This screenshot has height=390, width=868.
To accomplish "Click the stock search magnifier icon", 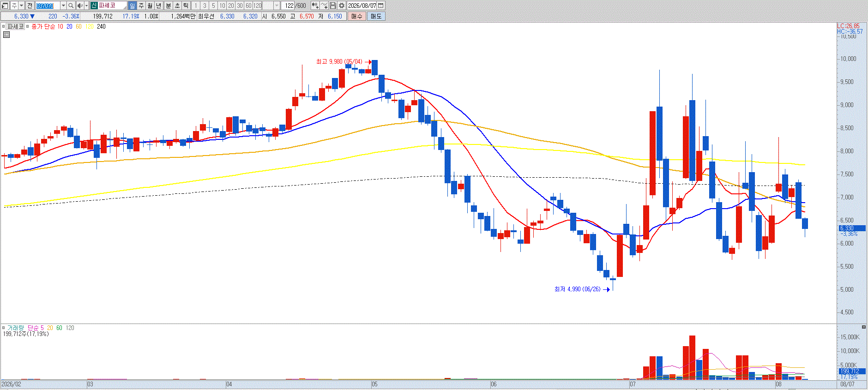I will (71, 6).
